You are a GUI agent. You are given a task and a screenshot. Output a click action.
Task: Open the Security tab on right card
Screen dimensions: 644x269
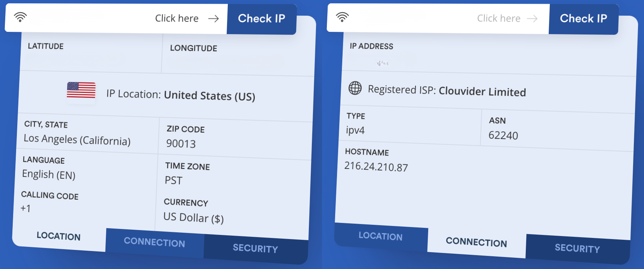577,248
